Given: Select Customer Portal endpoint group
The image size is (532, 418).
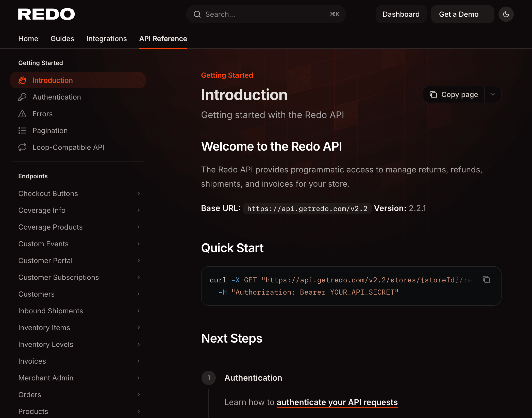Looking at the screenshot, I should (x=78, y=261).
